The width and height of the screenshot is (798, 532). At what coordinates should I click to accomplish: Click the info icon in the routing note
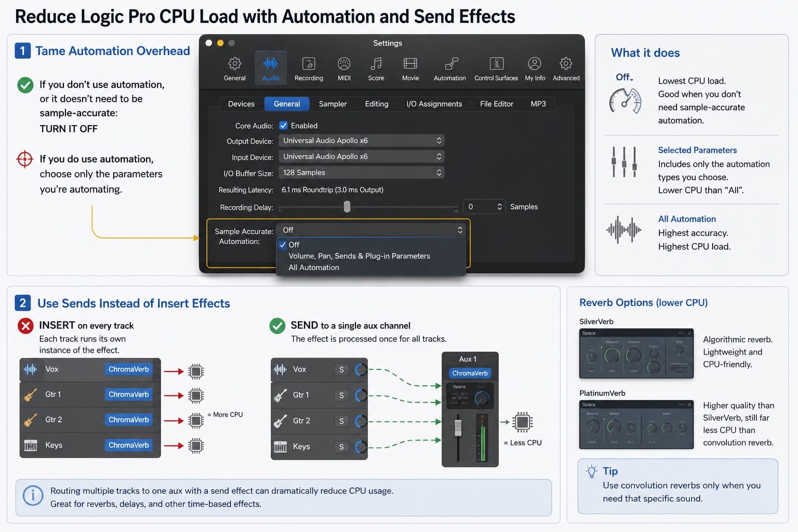click(33, 496)
